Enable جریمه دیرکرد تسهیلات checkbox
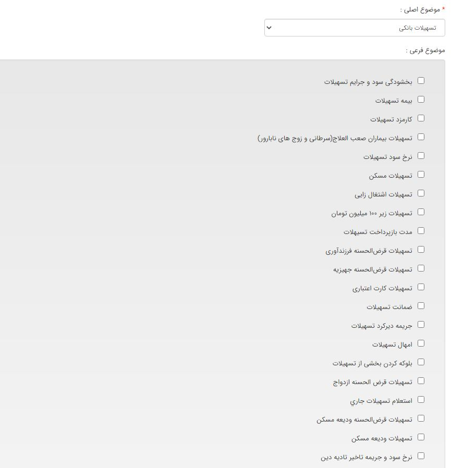 tap(421, 325)
